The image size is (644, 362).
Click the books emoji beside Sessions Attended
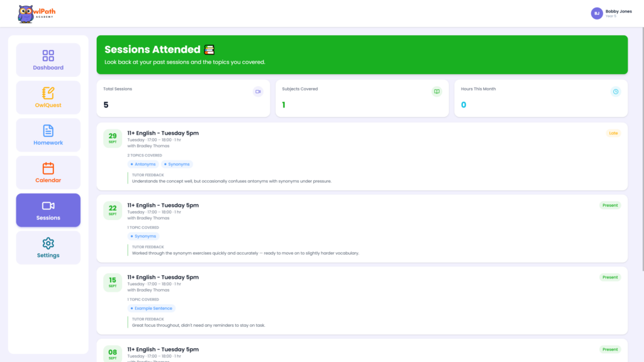pyautogui.click(x=209, y=50)
